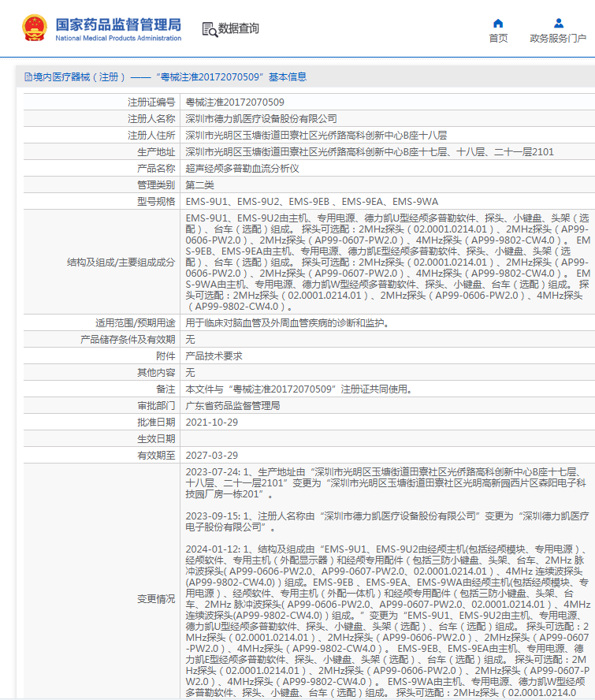Click expiry date 2027-03-29

(211, 455)
